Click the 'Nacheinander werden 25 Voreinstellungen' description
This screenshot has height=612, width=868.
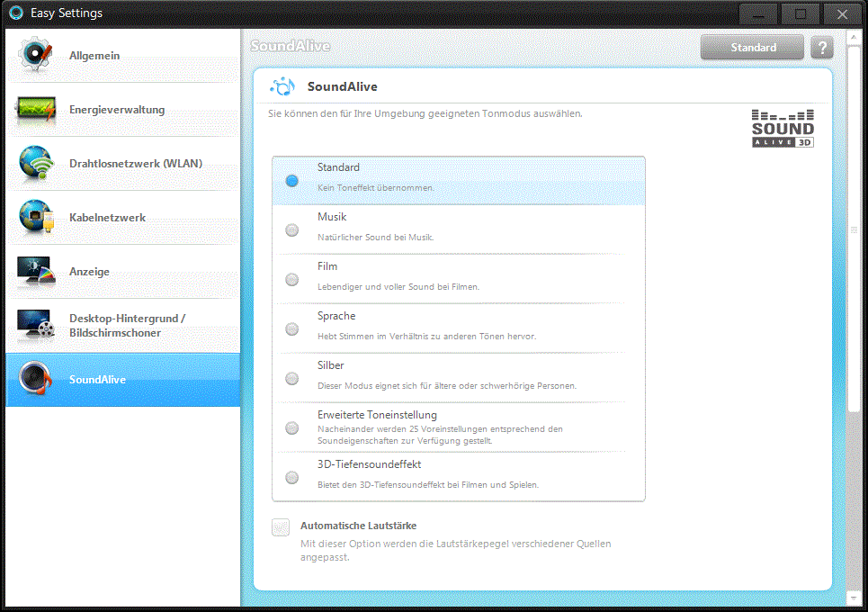click(x=440, y=435)
